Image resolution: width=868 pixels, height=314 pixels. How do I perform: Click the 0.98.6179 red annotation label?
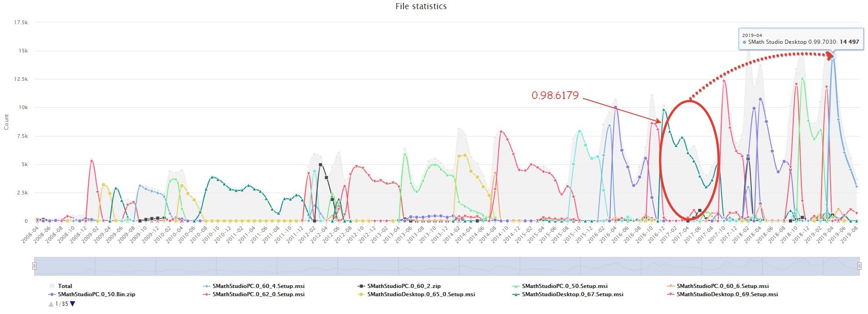pyautogui.click(x=555, y=95)
